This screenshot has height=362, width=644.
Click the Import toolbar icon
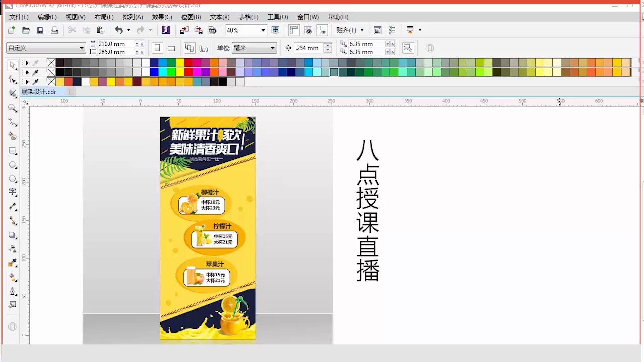(184, 30)
